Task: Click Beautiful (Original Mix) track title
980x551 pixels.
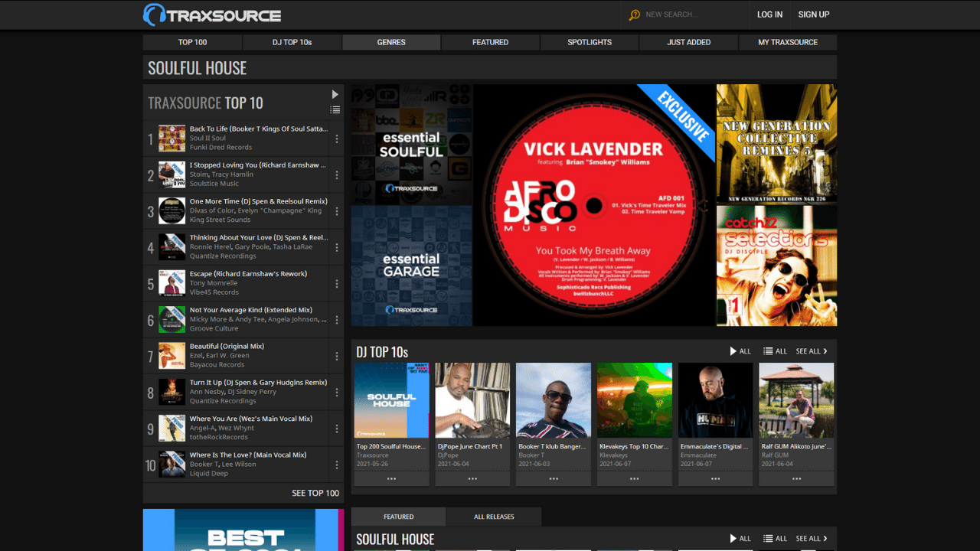Action: (227, 346)
